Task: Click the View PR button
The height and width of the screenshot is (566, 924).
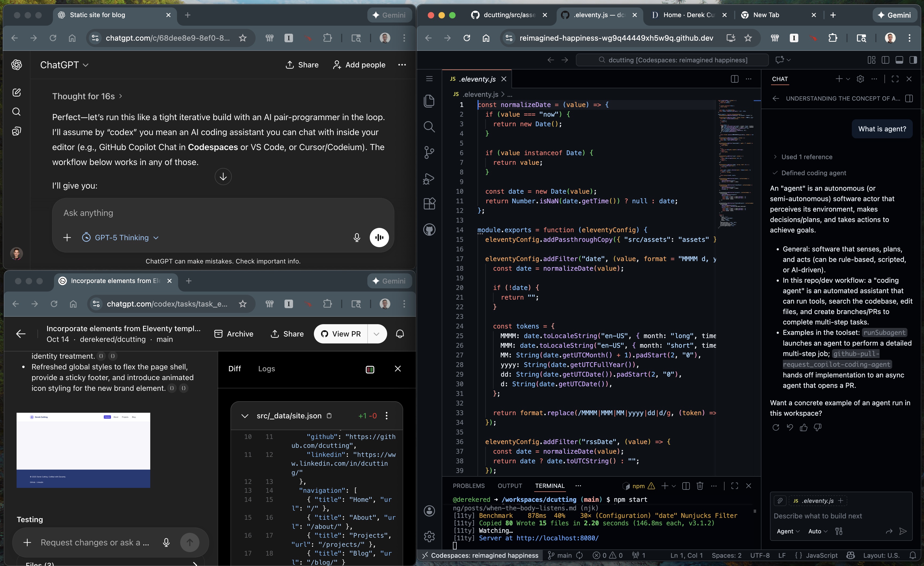Action: pos(341,334)
